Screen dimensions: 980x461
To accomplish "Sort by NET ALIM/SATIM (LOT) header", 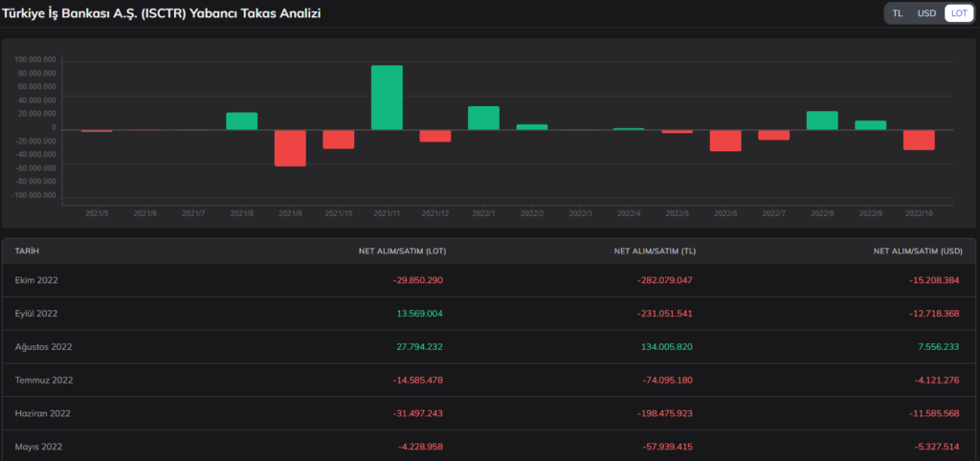I will point(403,252).
